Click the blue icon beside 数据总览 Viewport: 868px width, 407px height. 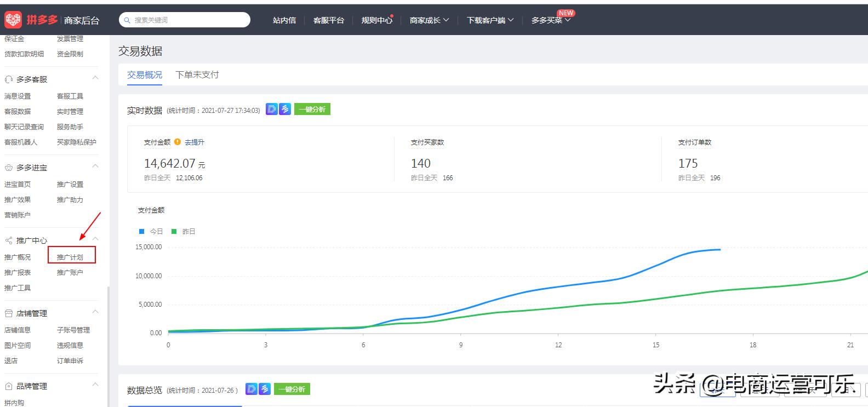point(265,389)
